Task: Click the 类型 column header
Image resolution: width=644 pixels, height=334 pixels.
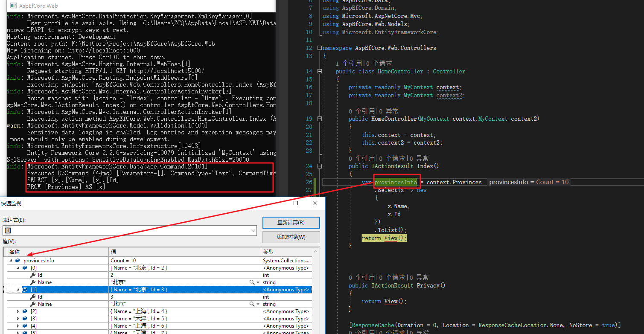Action: tap(286, 252)
